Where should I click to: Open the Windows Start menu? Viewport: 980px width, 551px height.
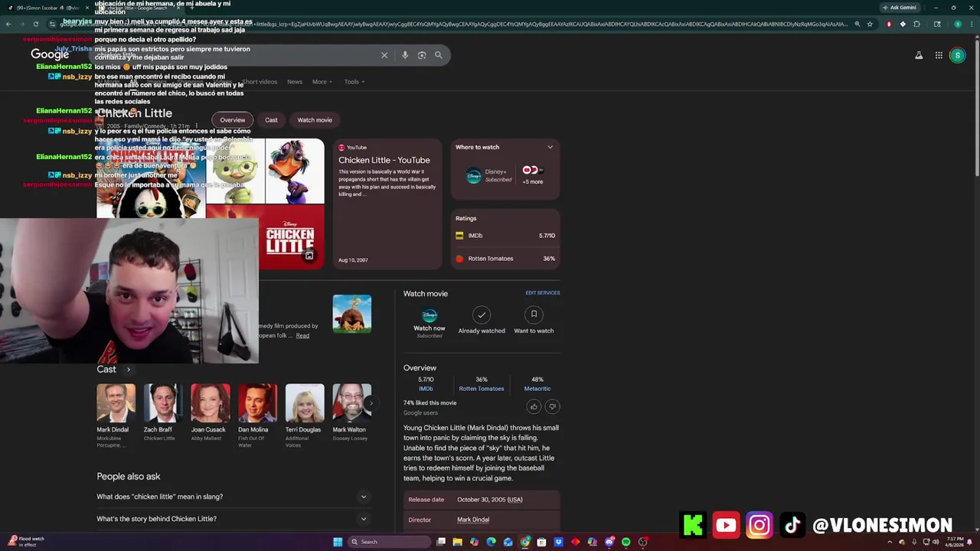(x=338, y=542)
